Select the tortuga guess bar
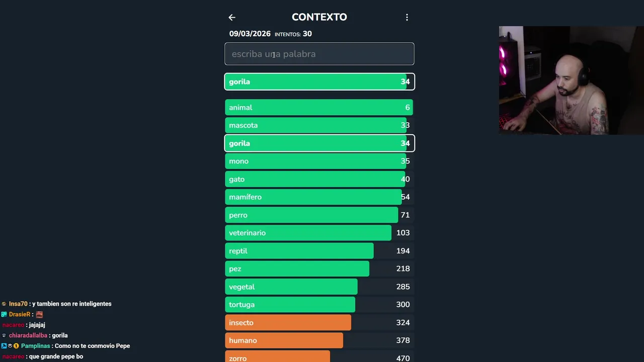Image resolution: width=644 pixels, height=362 pixels. coord(319,305)
